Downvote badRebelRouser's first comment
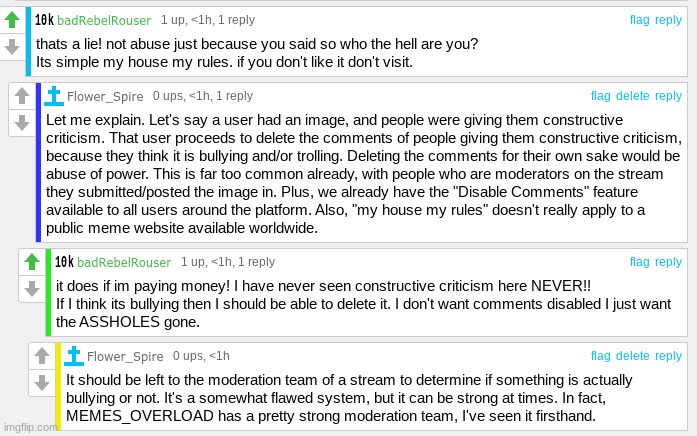 pyautogui.click(x=12, y=46)
